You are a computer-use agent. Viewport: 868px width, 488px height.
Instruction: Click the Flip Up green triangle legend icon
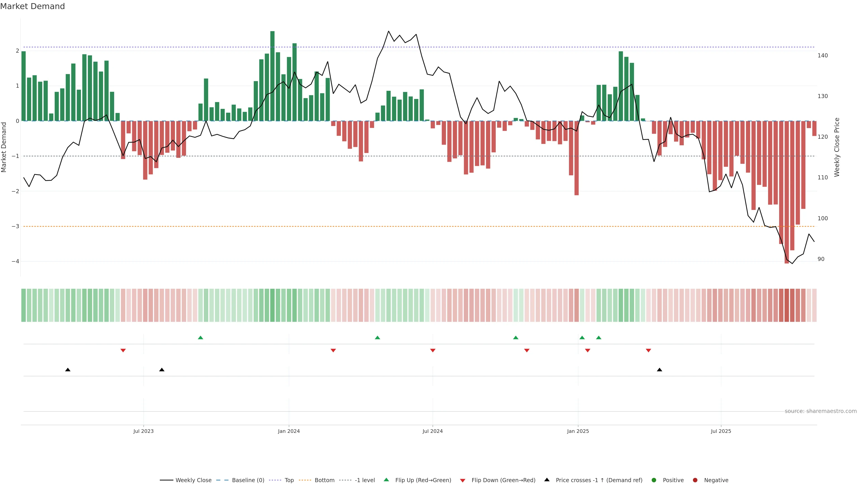click(386, 480)
